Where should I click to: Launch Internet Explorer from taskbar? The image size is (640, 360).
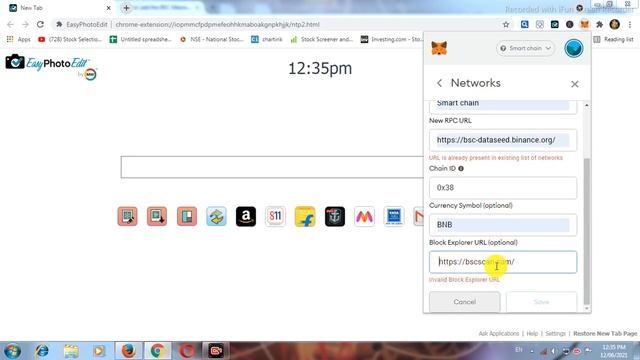tap(41, 351)
